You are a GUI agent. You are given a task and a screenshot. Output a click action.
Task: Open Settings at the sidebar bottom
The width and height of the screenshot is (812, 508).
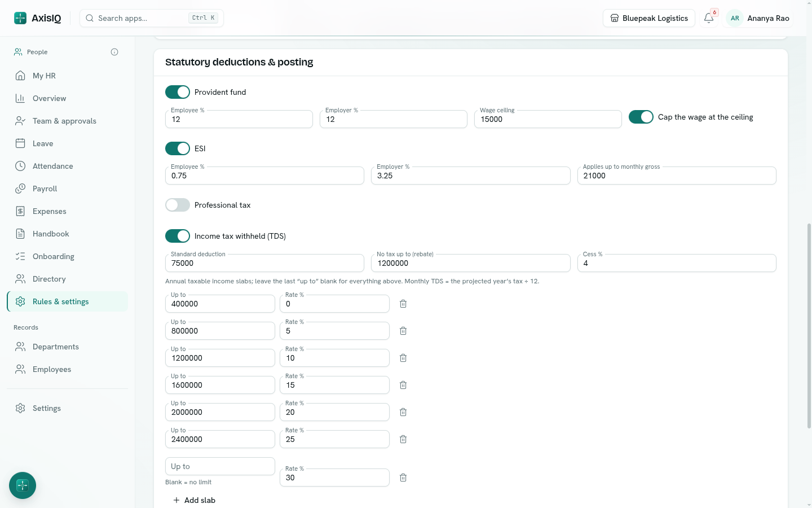[x=67, y=408]
